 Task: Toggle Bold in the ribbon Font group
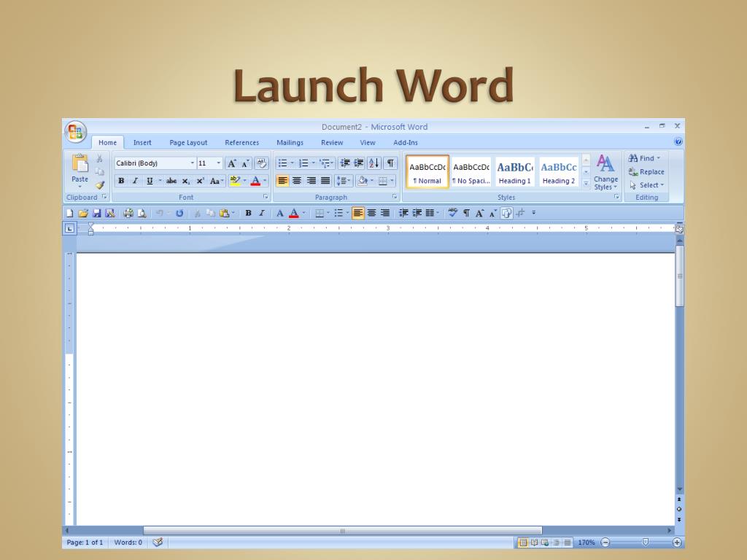pyautogui.click(x=121, y=181)
